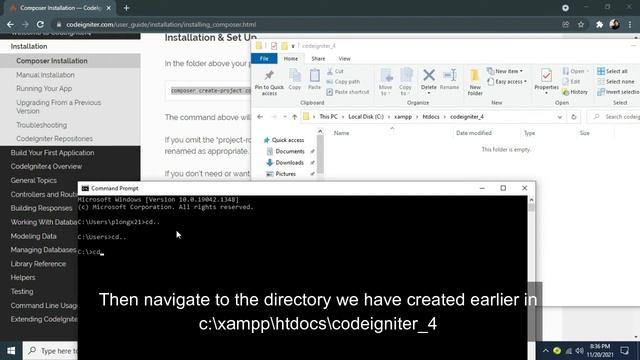Open the volume speaker tray icon

pyautogui.click(x=580, y=351)
